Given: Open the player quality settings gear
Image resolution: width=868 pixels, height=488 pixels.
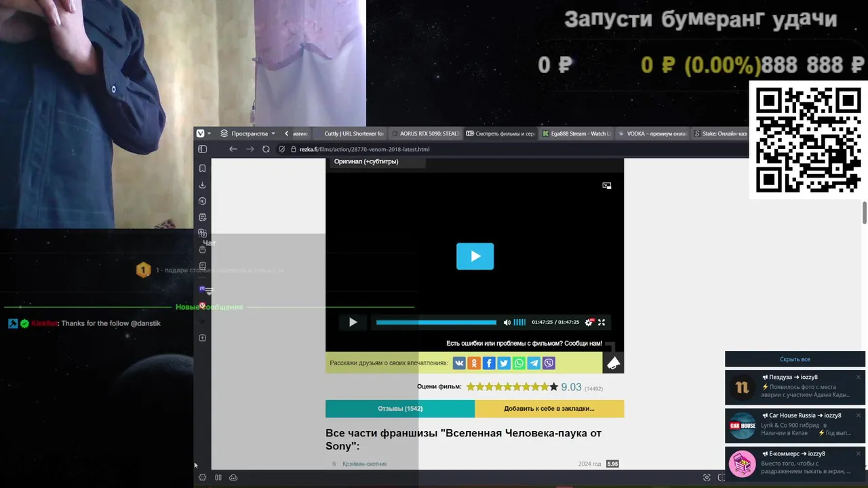Looking at the screenshot, I should pyautogui.click(x=589, y=323).
